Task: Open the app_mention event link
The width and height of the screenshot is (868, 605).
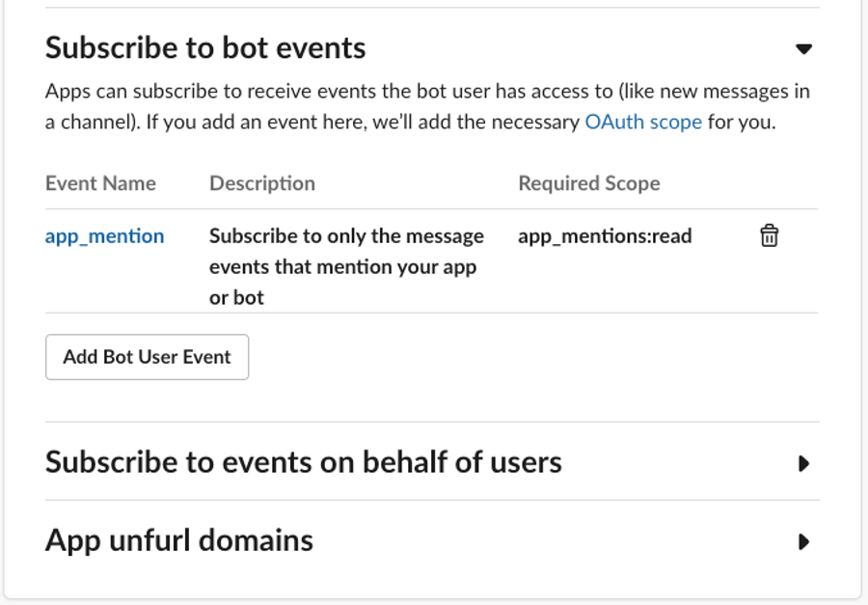Action: click(x=104, y=236)
